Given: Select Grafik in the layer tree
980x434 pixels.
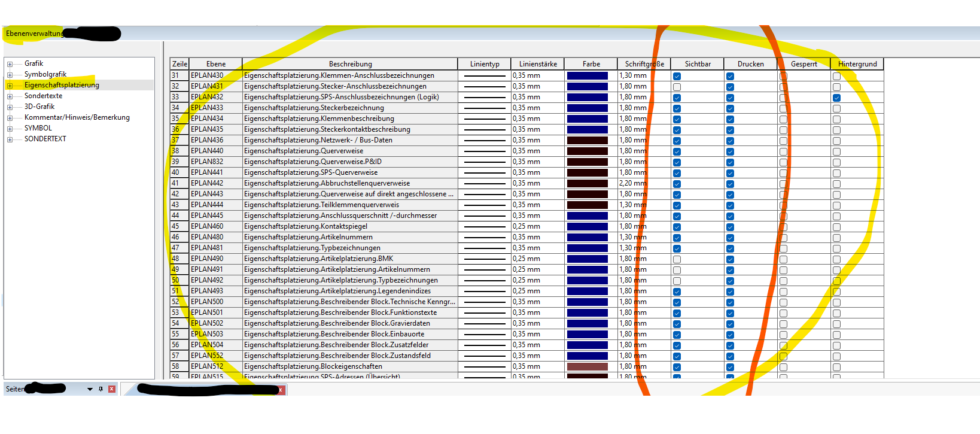Looking at the screenshot, I should pos(34,63).
